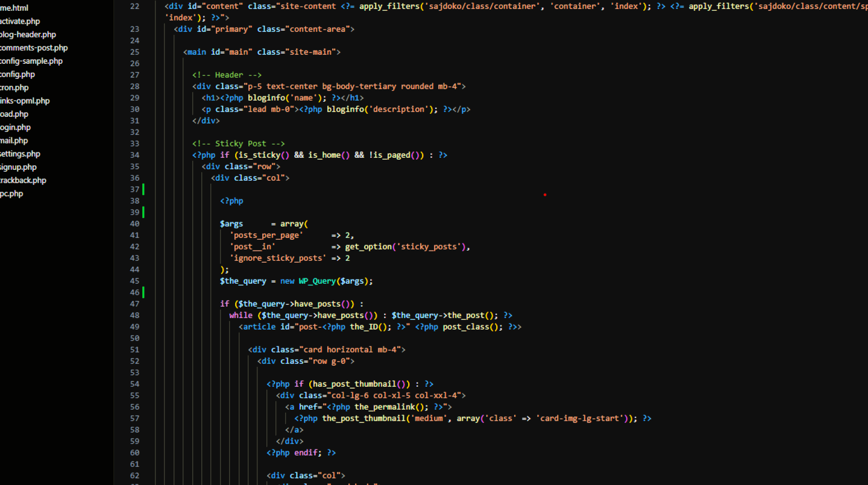Screen dimensions: 868x485
Task: Open activate.php in the file list
Action: [x=20, y=21]
